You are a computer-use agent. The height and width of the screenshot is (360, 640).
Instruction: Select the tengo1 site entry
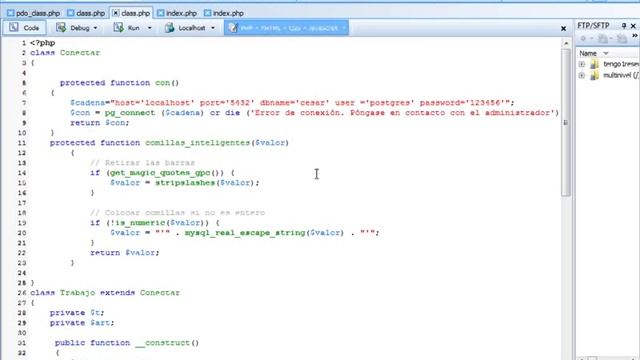[621, 64]
